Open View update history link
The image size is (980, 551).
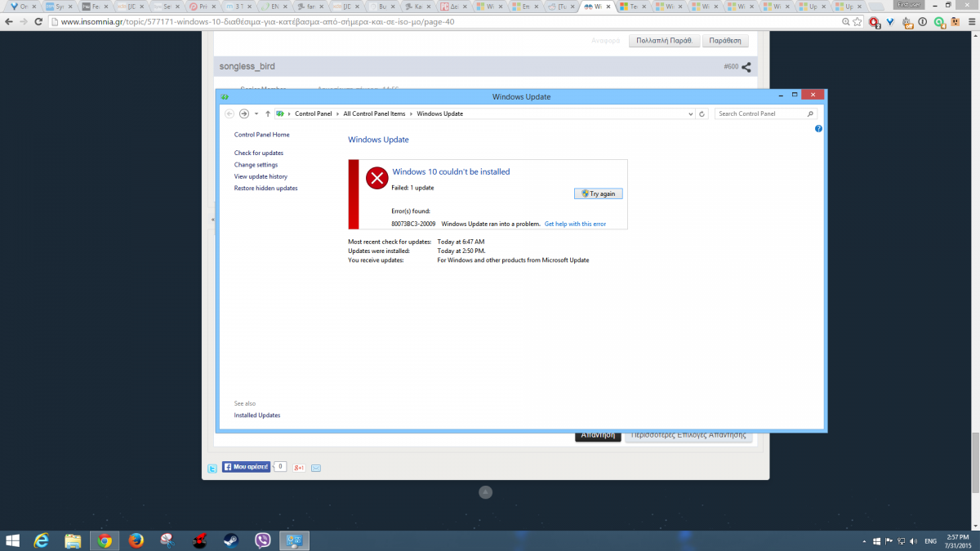(x=261, y=176)
